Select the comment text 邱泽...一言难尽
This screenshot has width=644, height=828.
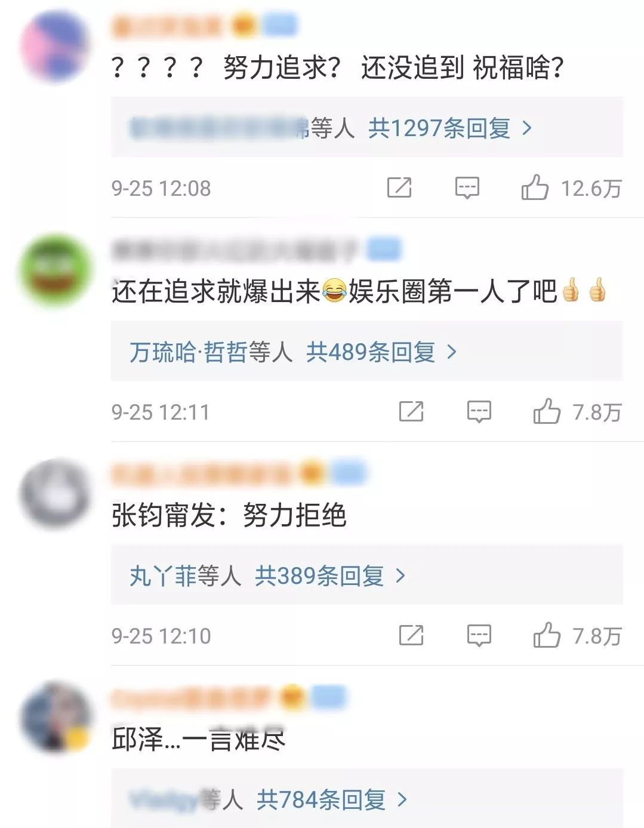(x=199, y=740)
